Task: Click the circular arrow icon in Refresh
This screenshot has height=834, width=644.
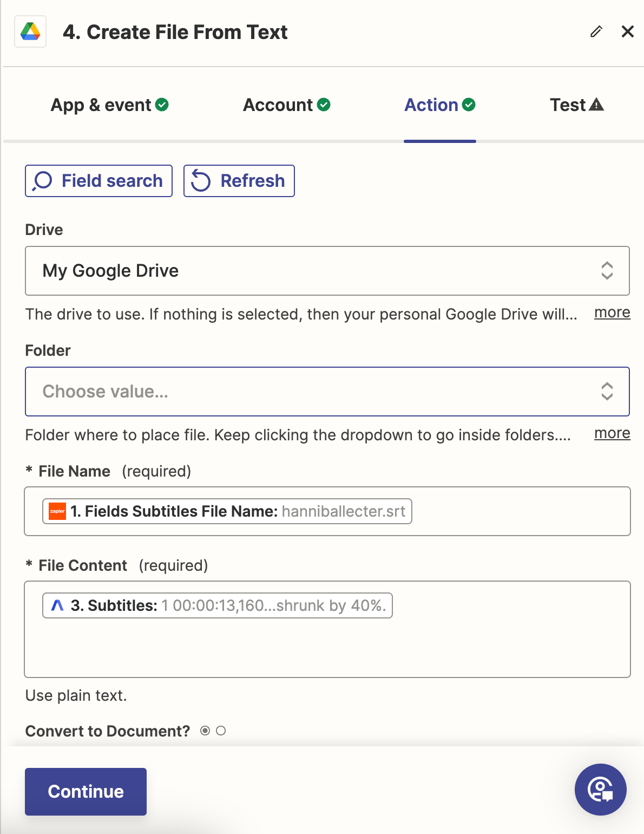Action: (201, 181)
